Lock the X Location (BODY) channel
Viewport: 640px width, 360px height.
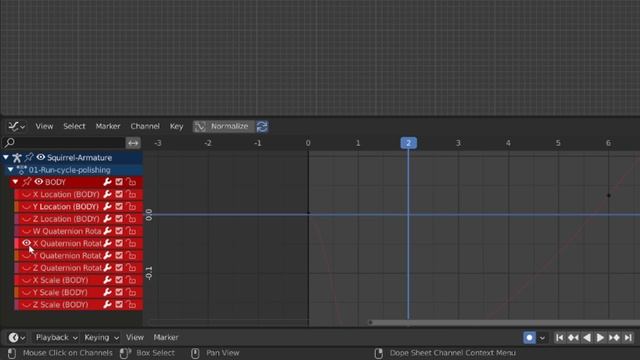point(131,194)
